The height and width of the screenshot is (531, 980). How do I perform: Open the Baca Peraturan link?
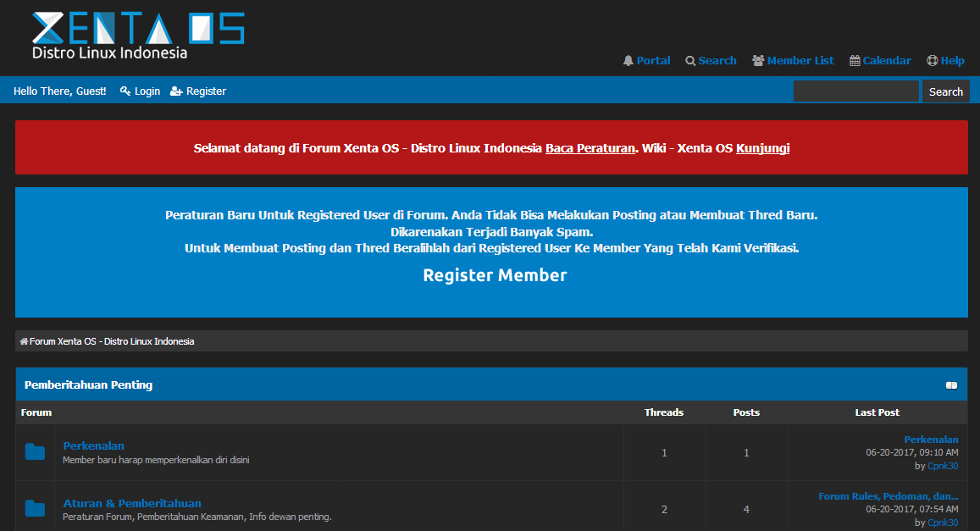590,148
